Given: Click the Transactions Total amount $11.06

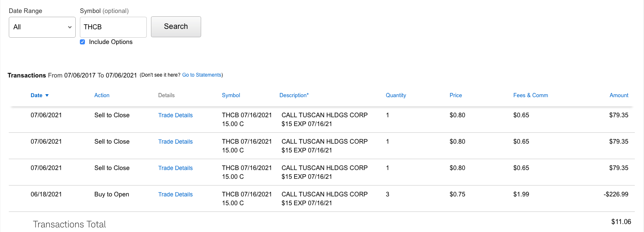Looking at the screenshot, I should coord(621,222).
